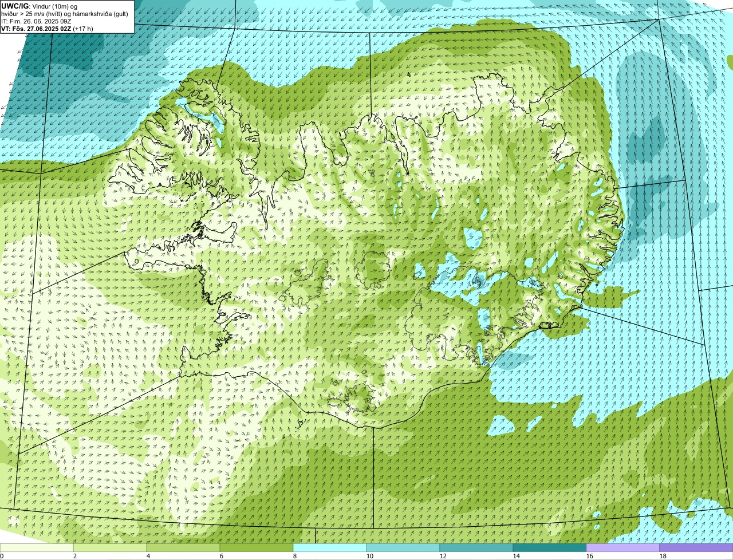733x560 pixels.
Task: Click the '14' label on the color scale
Action: point(517,556)
